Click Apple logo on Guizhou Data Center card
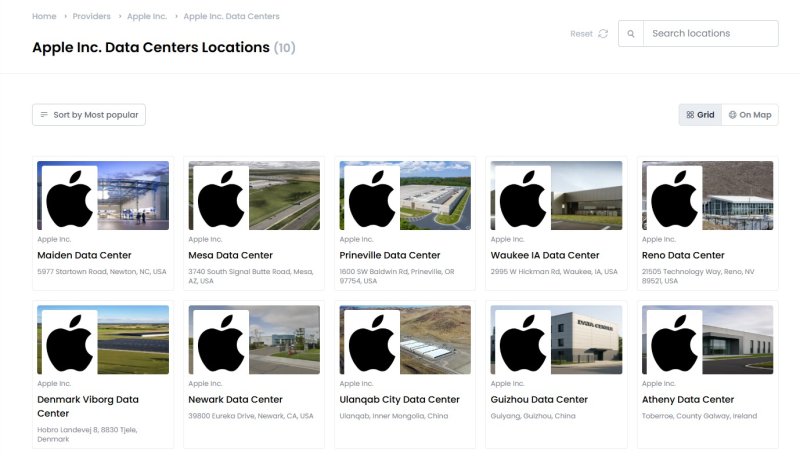Screen dimensions: 800x456 (523, 341)
